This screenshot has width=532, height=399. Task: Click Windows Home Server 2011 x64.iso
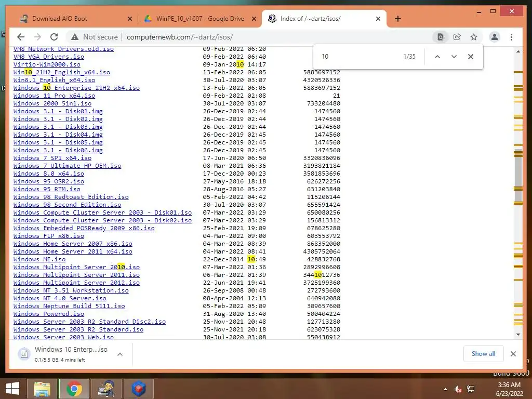73,252
